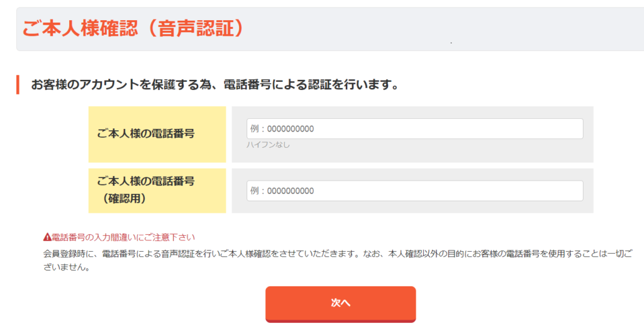Click the red warning triangle icon
The image size is (644, 331).
click(47, 237)
